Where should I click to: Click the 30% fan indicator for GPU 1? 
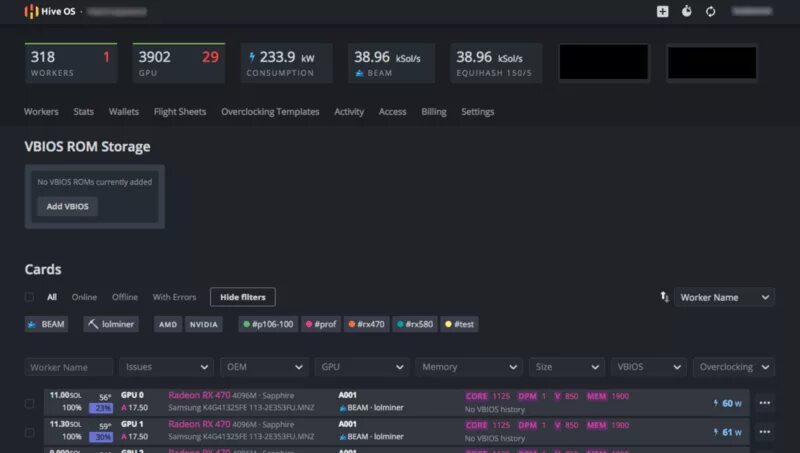pos(101,437)
